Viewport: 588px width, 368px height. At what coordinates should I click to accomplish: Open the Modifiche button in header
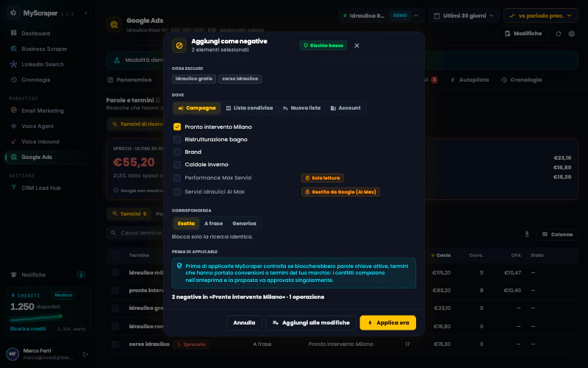click(523, 34)
